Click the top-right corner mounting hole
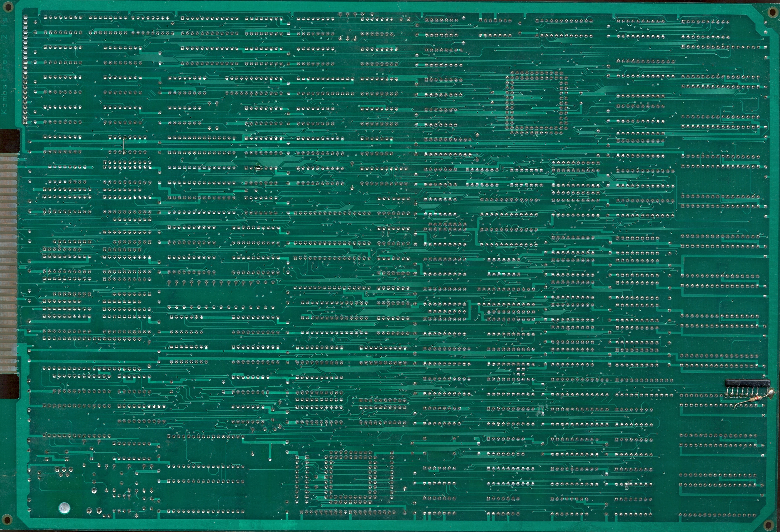 pos(772,13)
